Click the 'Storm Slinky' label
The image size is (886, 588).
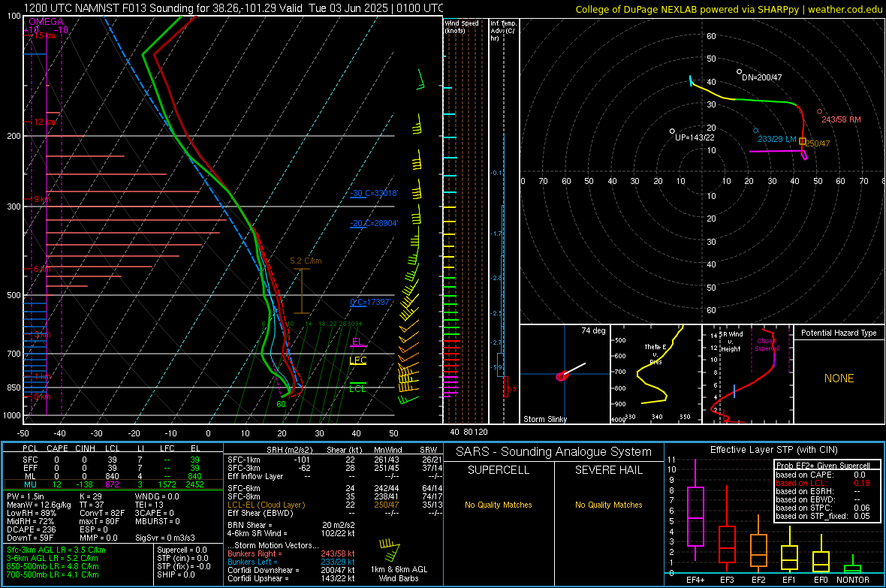pos(544,419)
